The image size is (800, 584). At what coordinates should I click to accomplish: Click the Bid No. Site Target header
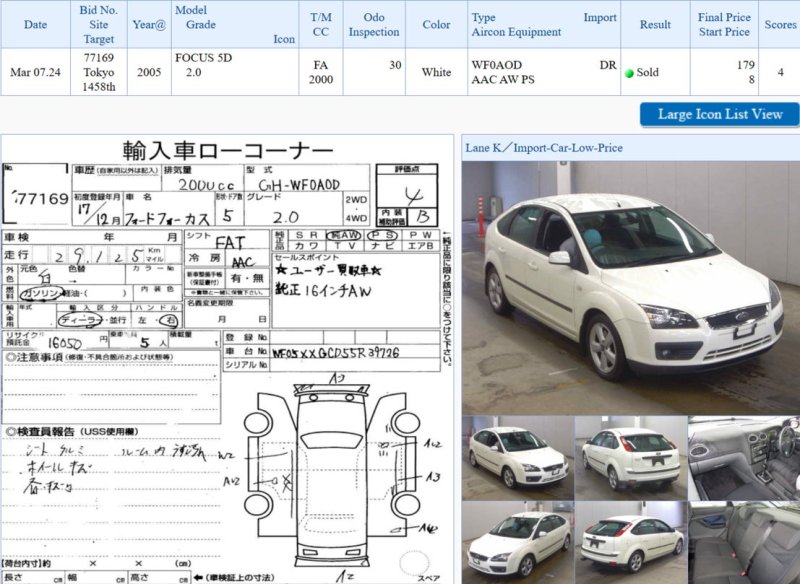coord(98,25)
